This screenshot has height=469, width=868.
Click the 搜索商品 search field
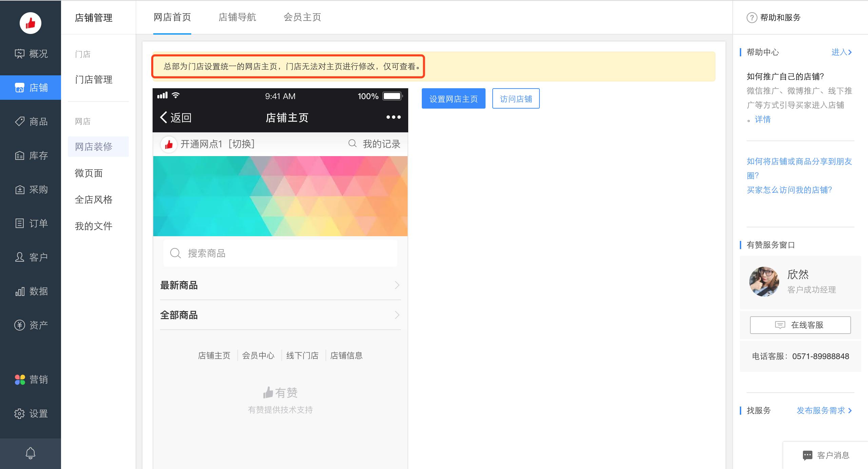pyautogui.click(x=280, y=253)
